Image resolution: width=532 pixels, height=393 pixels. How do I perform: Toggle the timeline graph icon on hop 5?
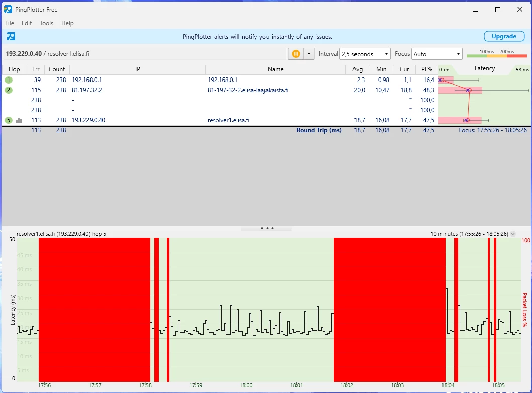19,120
